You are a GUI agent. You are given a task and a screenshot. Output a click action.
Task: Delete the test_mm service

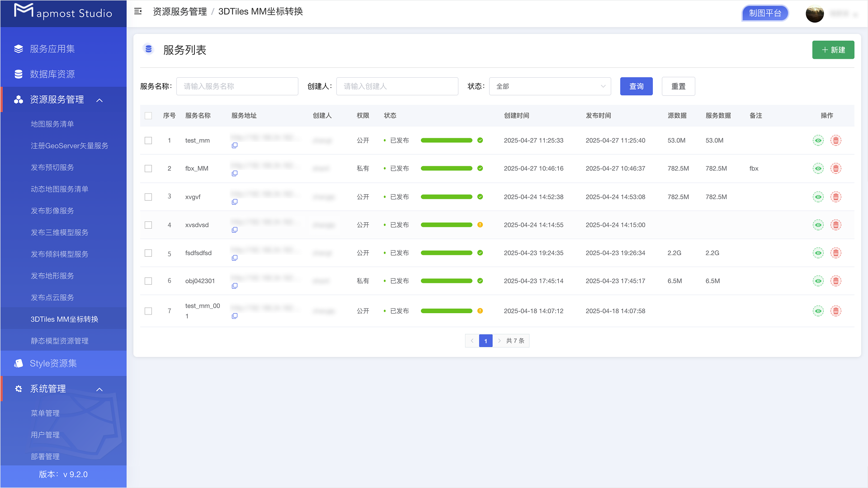click(836, 141)
